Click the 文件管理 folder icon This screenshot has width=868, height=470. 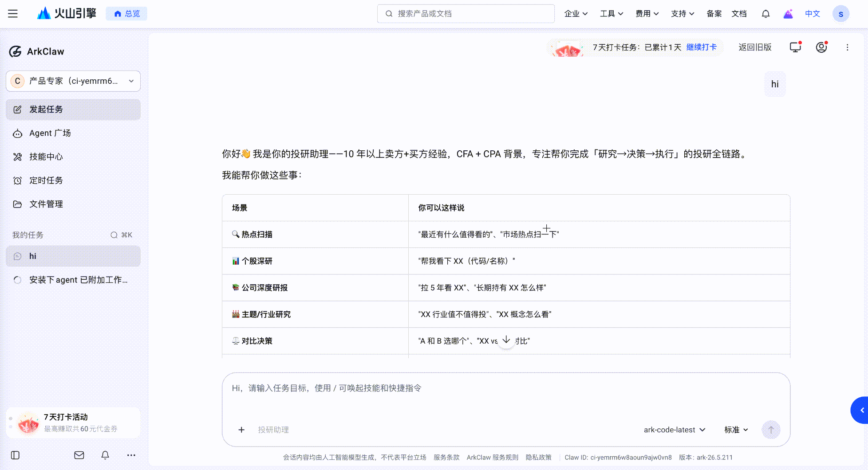[17, 204]
